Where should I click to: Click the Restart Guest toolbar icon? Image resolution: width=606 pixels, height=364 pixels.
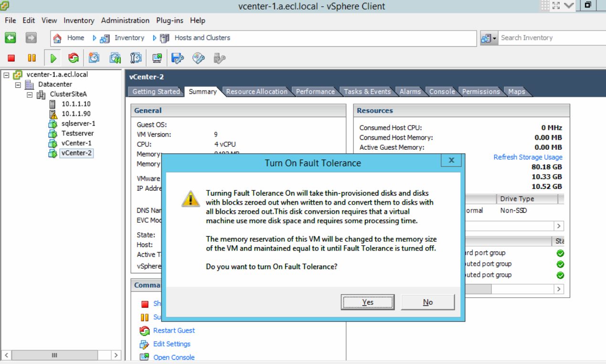(x=73, y=58)
